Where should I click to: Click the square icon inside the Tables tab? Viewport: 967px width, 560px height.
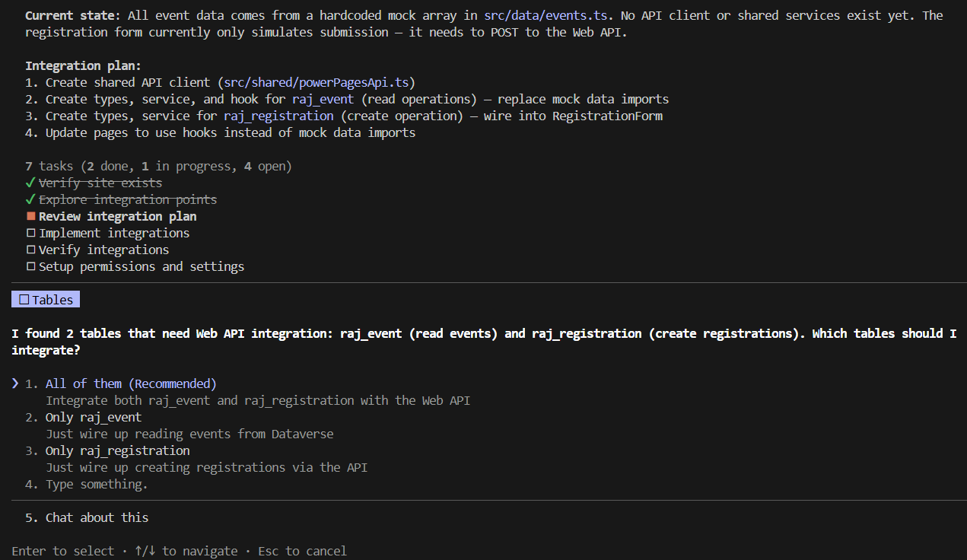point(24,300)
